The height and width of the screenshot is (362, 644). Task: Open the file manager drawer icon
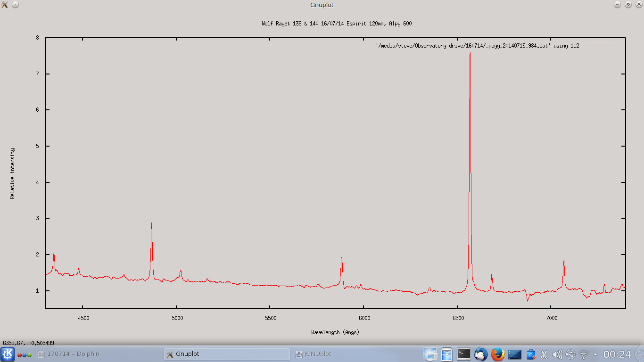click(447, 354)
